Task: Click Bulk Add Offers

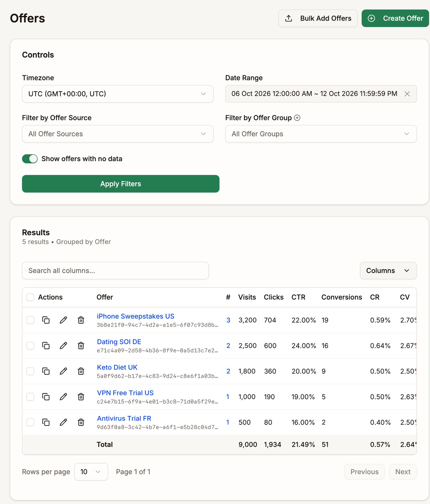Action: pos(318,18)
